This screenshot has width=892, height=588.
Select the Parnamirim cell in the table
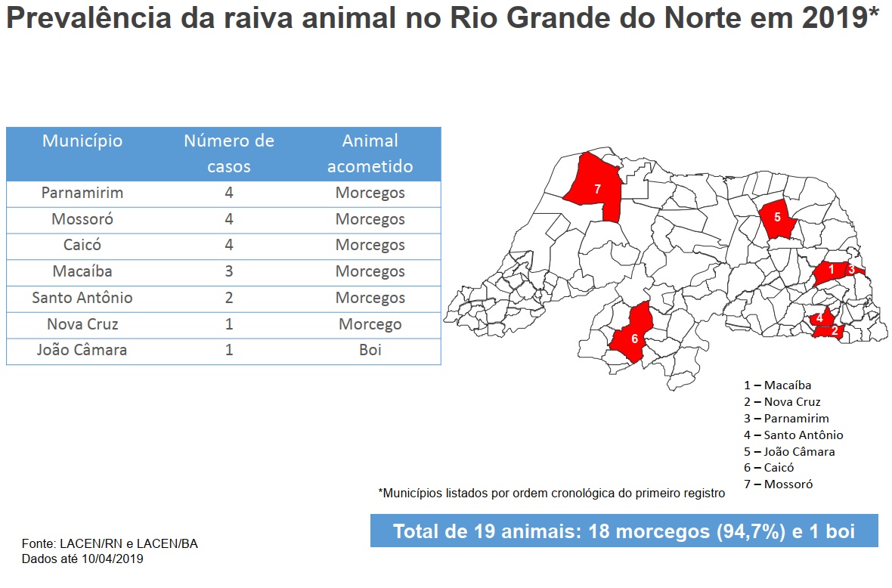click(x=82, y=193)
